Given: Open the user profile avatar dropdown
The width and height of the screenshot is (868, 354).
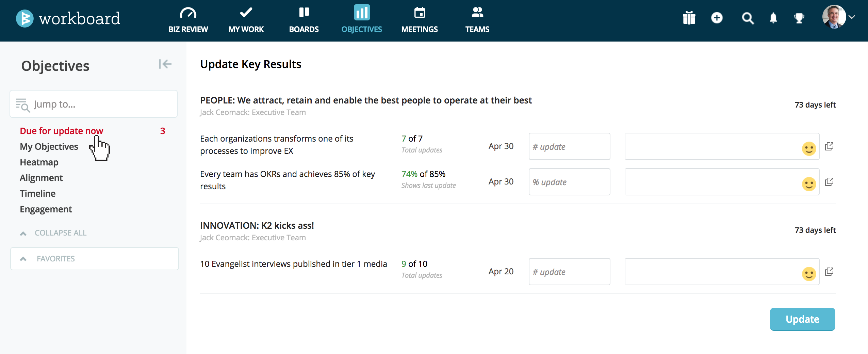Looking at the screenshot, I should (838, 17).
